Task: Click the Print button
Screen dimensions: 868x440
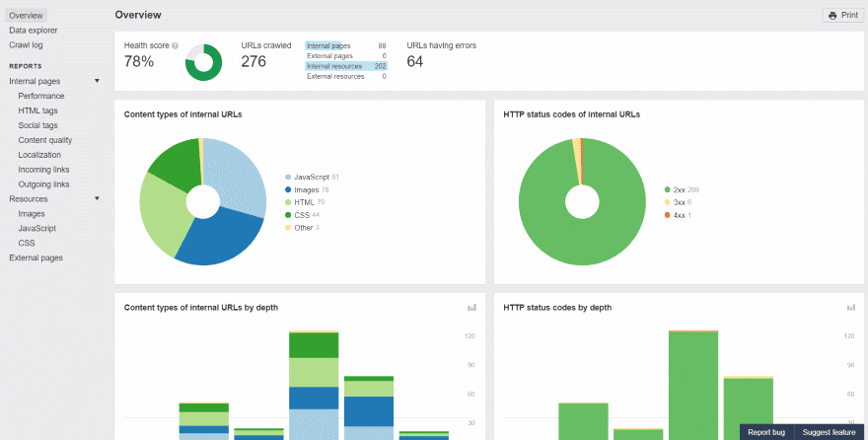Action: coord(842,16)
